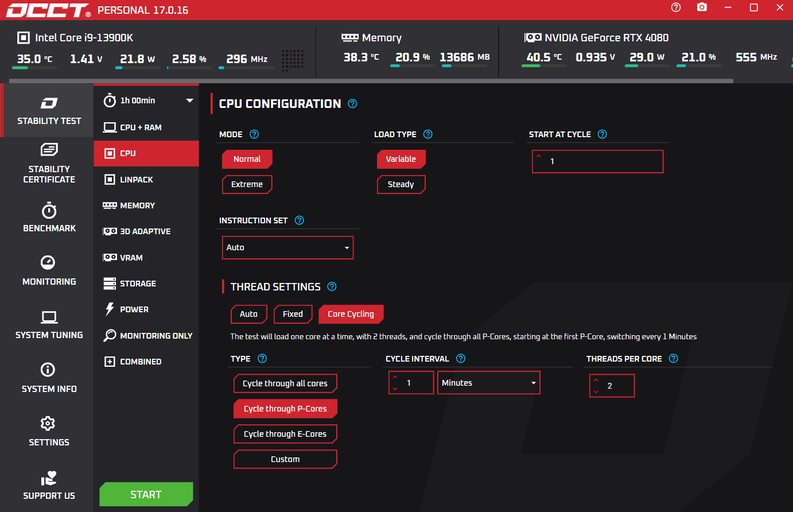The height and width of the screenshot is (512, 793).
Task: Show help for Start At Cycle
Action: coord(602,134)
